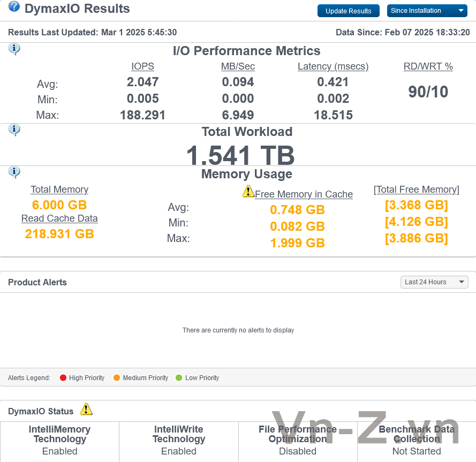The height and width of the screenshot is (462, 476).
Task: Click the Read Cache Data link
Action: point(59,218)
